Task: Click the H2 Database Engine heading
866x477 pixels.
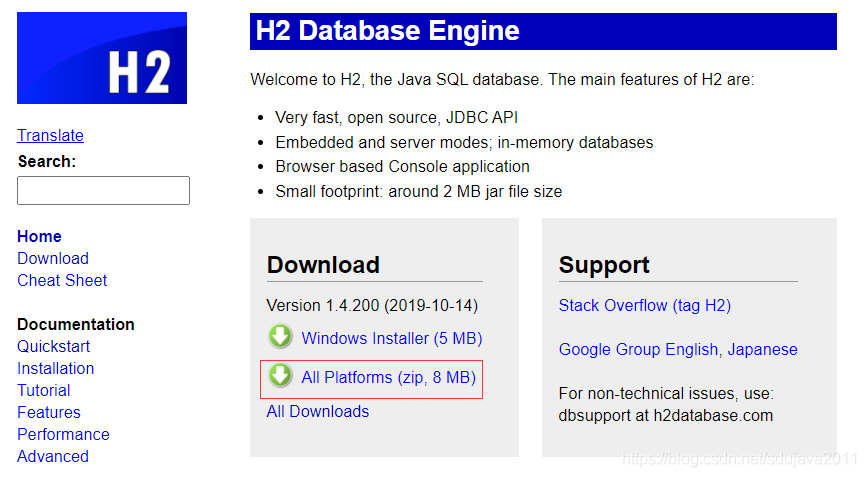Action: coord(388,31)
